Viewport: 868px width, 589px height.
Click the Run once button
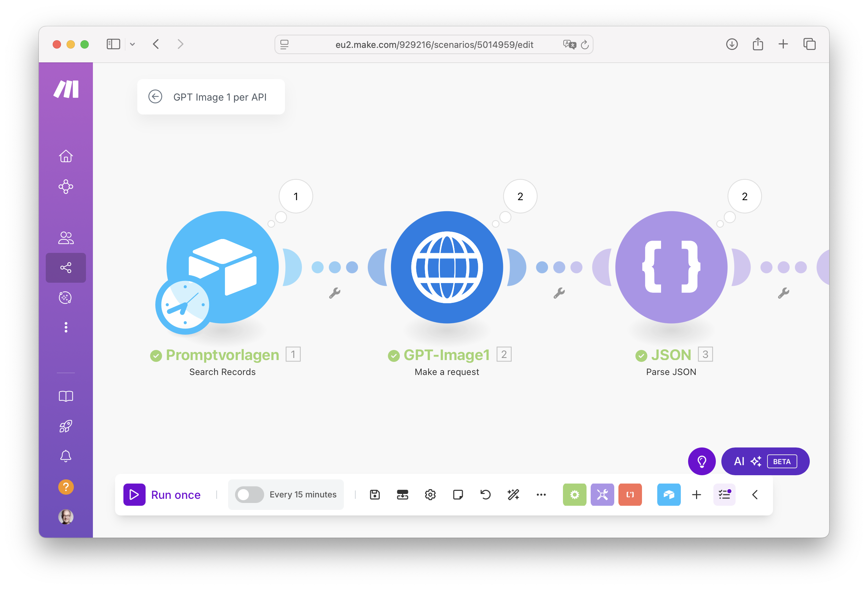[162, 495]
